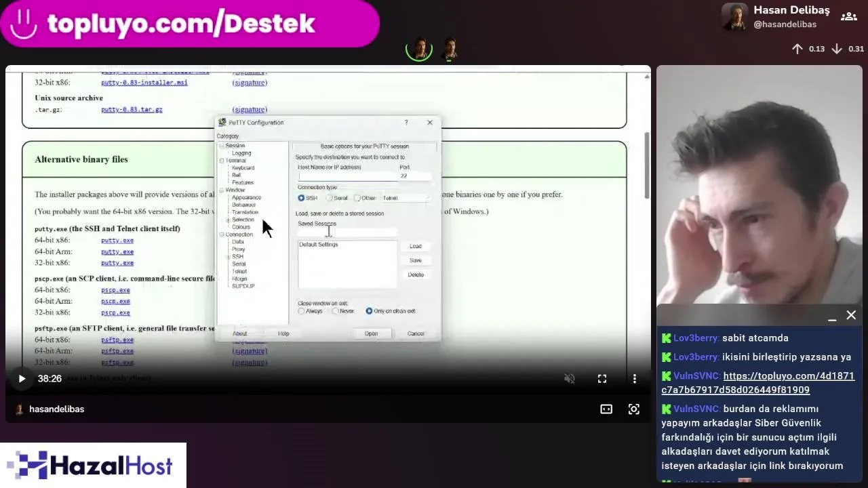
Task: Open the topluyo.com/Destek banner
Action: [x=189, y=23]
